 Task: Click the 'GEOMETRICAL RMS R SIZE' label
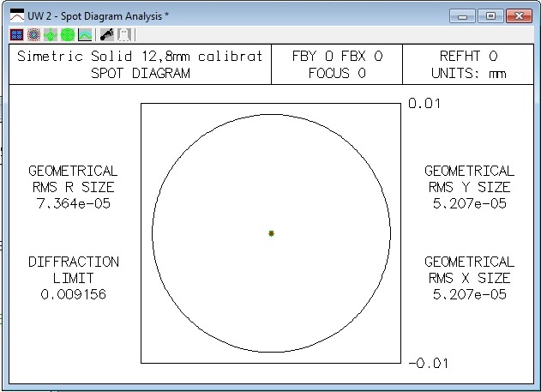pyautogui.click(x=73, y=179)
